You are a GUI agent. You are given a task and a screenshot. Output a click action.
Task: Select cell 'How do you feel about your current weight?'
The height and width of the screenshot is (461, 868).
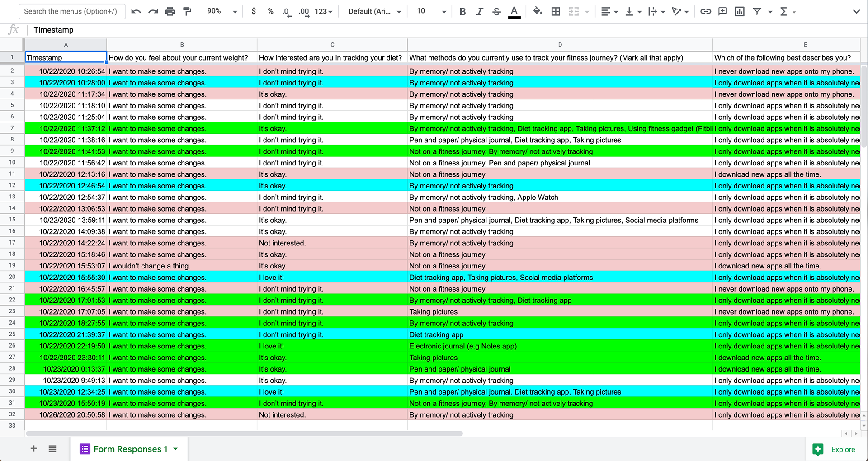pyautogui.click(x=182, y=57)
